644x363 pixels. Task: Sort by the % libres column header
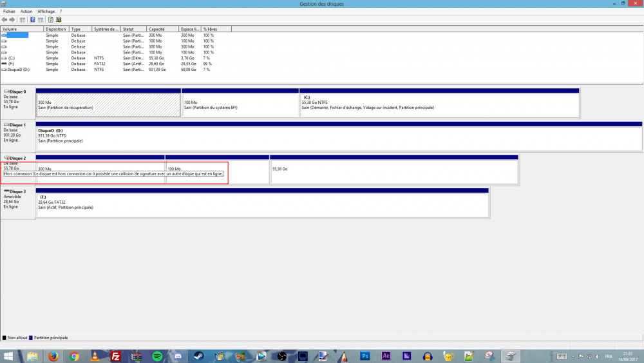216,29
